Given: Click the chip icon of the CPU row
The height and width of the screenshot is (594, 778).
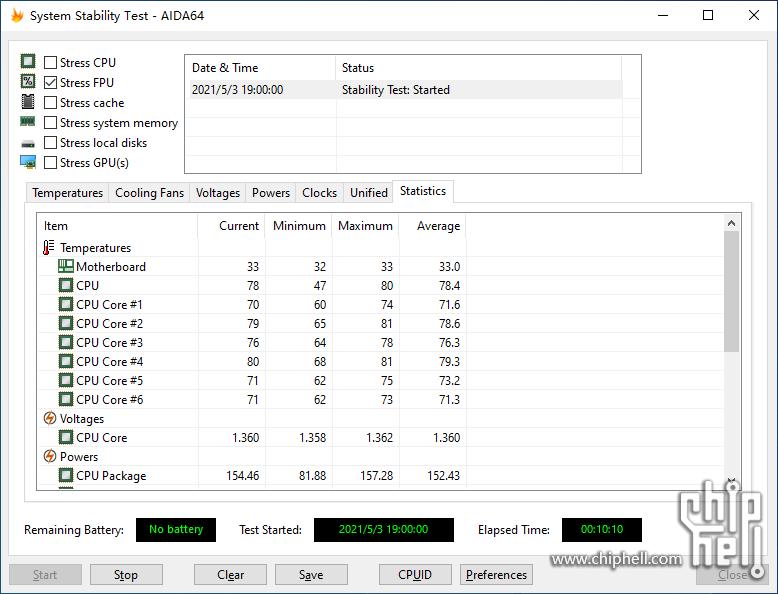Looking at the screenshot, I should 65,285.
